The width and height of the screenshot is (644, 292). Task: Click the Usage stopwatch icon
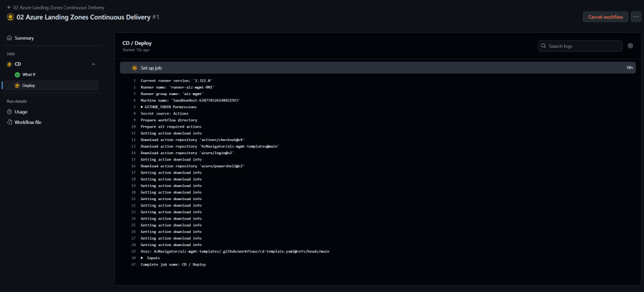click(9, 111)
